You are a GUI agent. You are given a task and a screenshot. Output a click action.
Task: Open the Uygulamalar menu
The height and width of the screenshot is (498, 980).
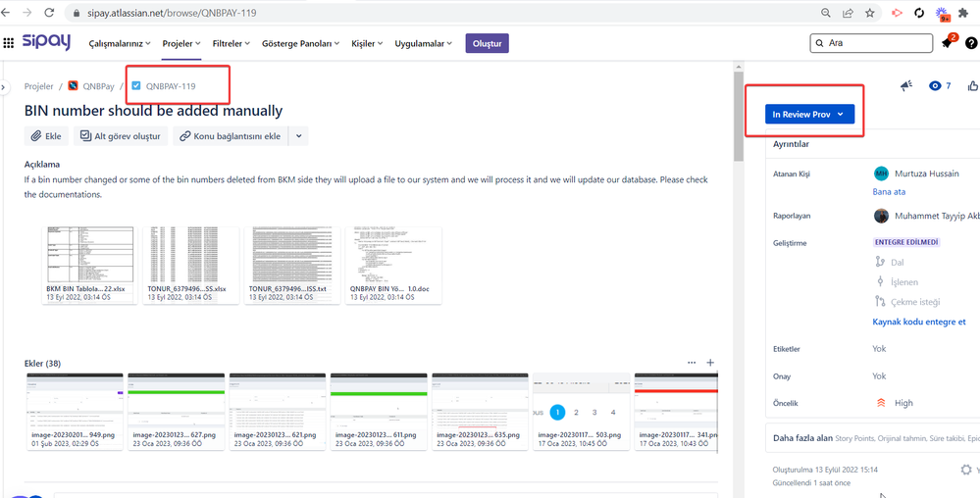pyautogui.click(x=424, y=44)
